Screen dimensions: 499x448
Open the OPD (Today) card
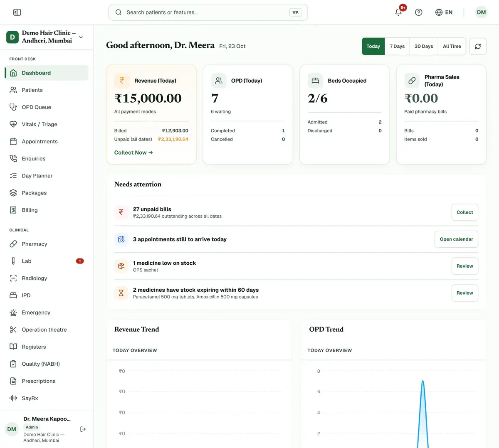pos(248,115)
